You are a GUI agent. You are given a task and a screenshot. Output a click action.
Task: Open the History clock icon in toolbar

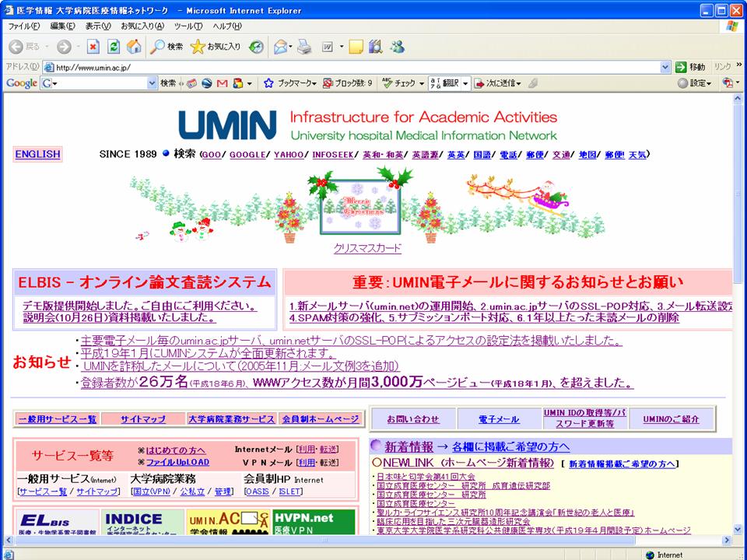(x=256, y=47)
